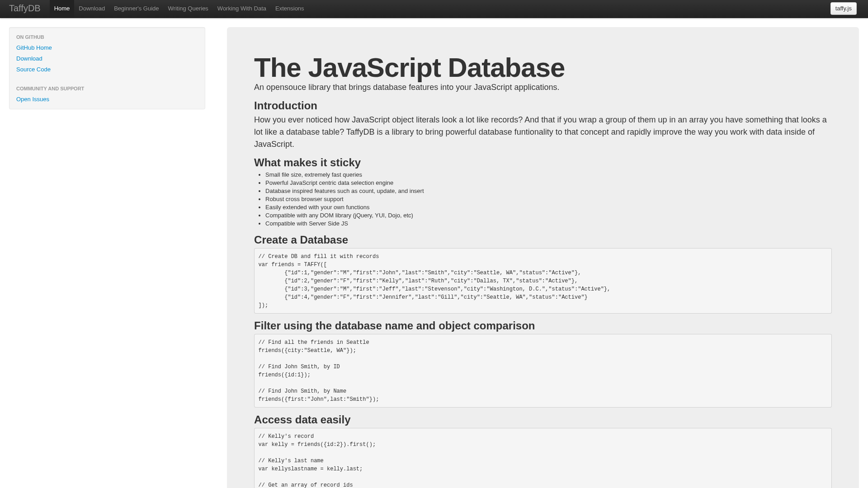
Task: Click the Community and Support sidebar header
Action: 50,89
